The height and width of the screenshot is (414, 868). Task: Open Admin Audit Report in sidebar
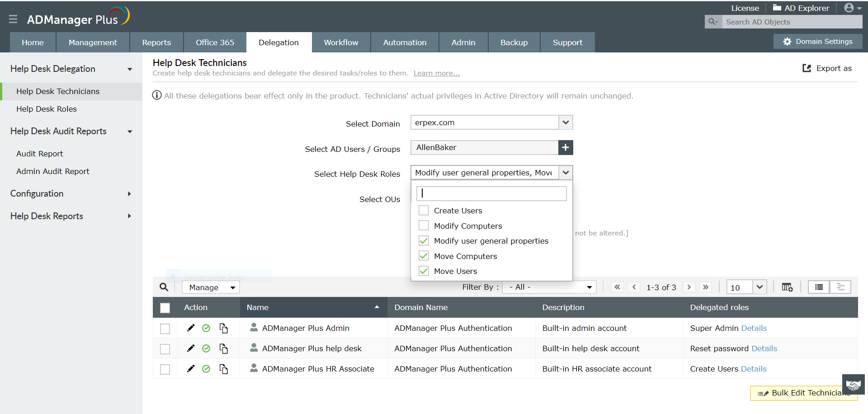pos(53,171)
